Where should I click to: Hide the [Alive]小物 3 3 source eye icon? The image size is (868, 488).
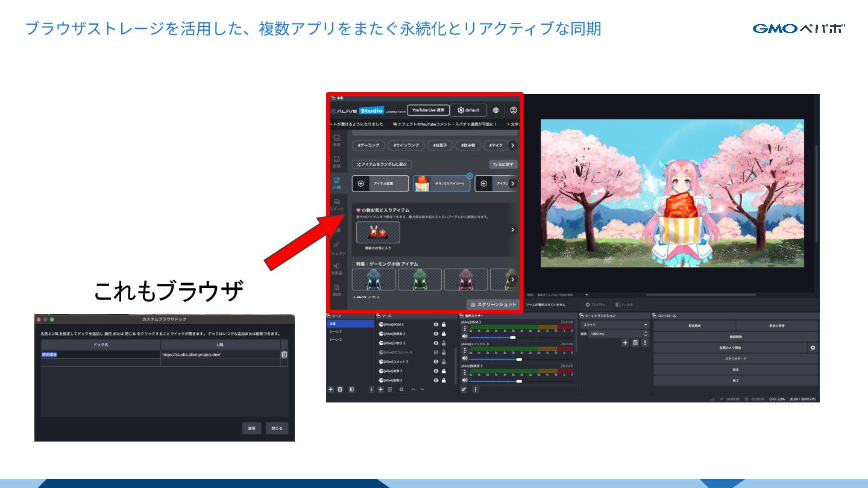436,343
